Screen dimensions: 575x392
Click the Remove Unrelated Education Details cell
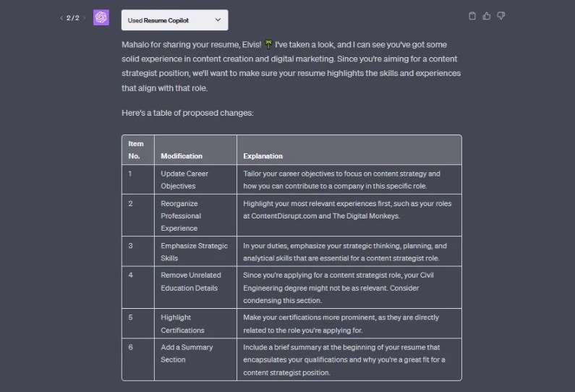click(190, 281)
